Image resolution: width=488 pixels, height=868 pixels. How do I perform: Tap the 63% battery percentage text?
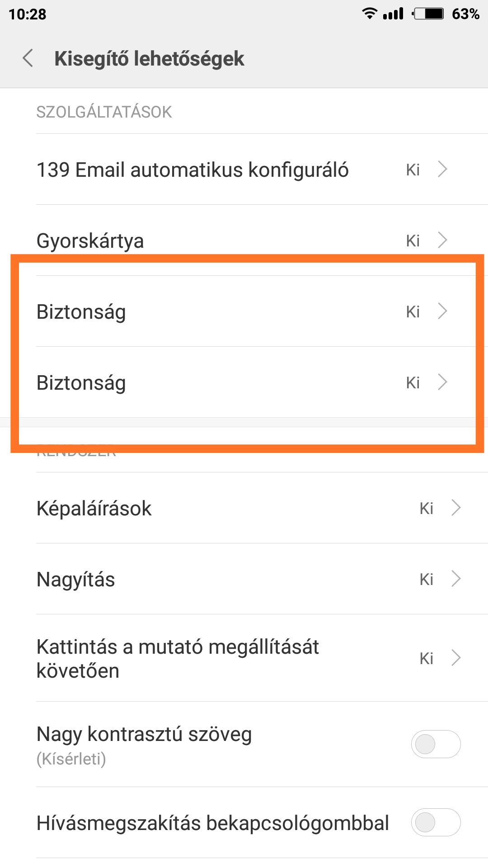point(465,14)
